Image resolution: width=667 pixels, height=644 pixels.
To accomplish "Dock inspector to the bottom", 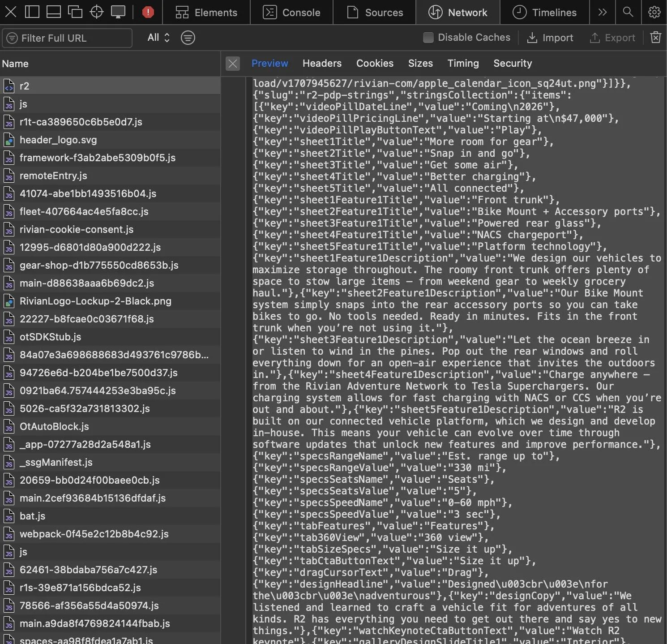I will pos(54,12).
